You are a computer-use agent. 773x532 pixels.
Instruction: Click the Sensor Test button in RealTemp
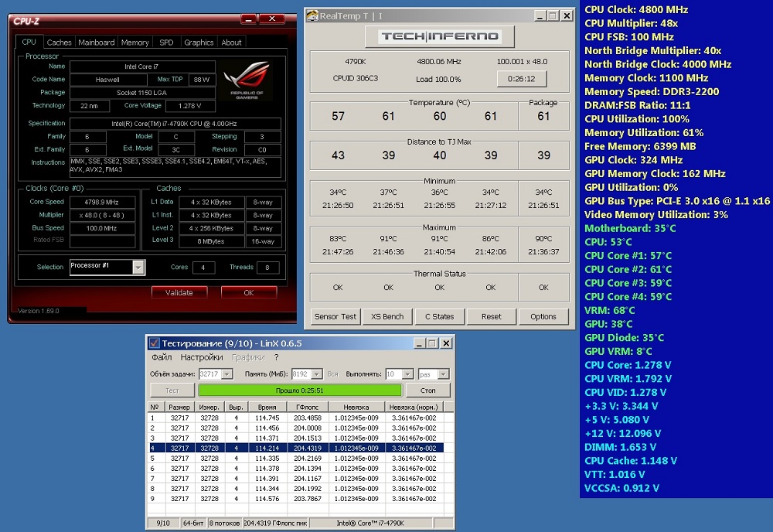click(335, 316)
